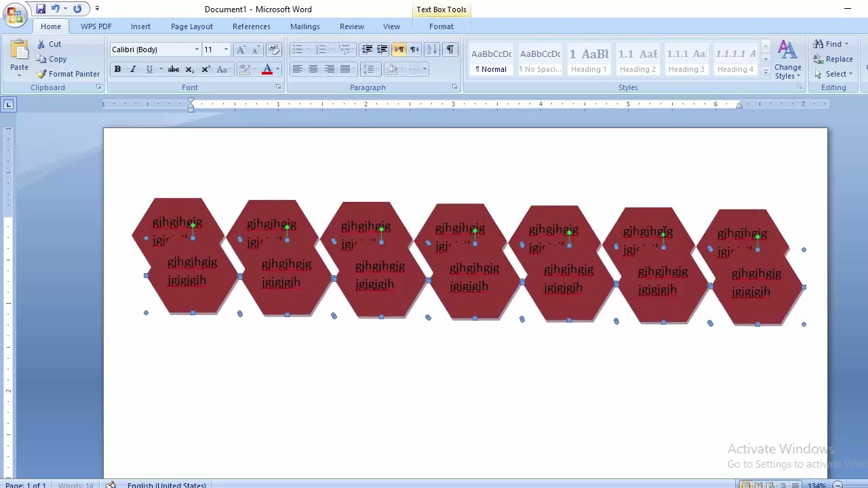Apply No Spacing style
This screenshot has width=868, height=488.
tap(540, 60)
